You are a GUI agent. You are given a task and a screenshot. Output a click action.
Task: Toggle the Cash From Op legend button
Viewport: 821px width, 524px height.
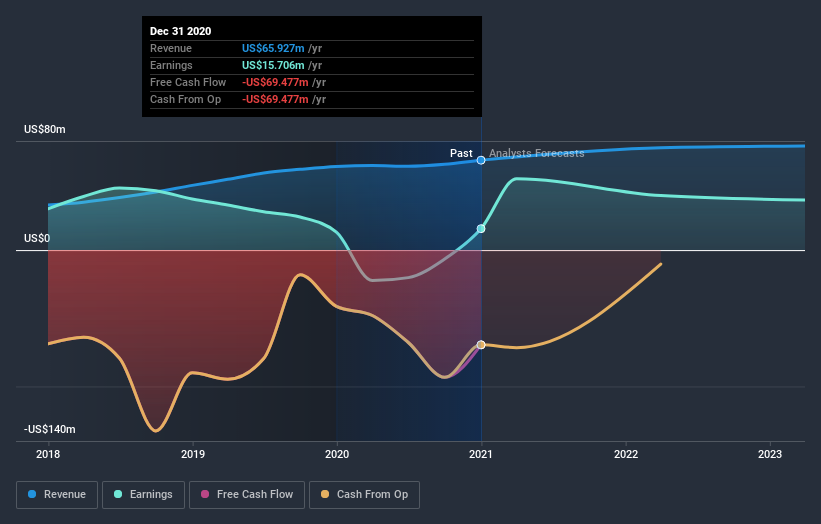pos(364,495)
